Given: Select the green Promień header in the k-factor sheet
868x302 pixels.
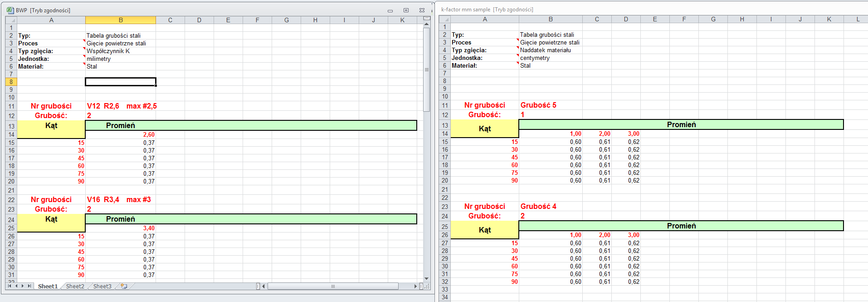Looking at the screenshot, I should (681, 124).
